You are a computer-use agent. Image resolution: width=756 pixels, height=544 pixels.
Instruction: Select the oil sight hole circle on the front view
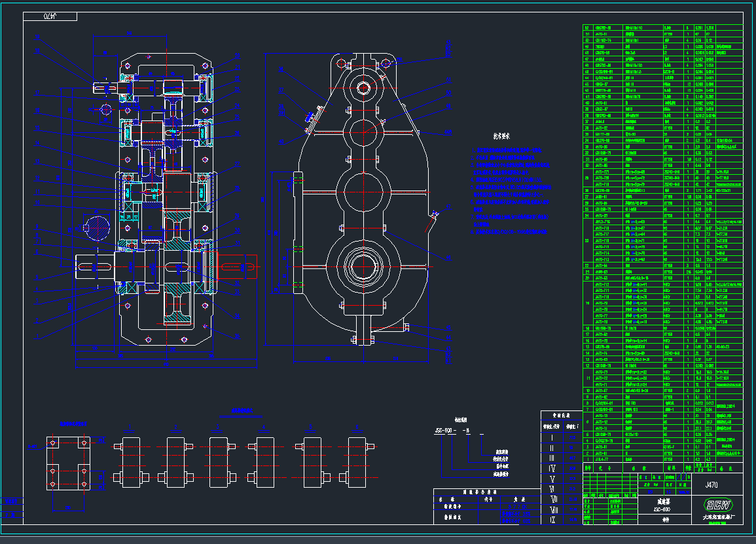point(97,229)
